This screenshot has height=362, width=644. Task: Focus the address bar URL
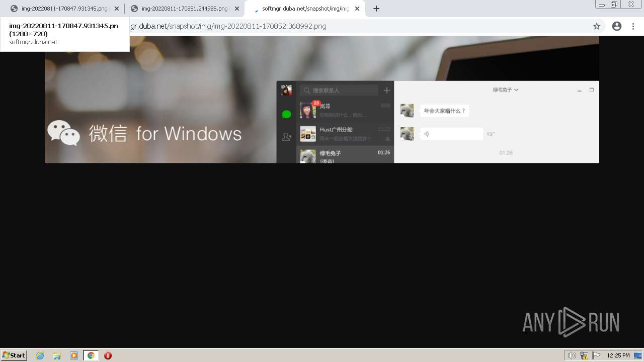tap(228, 26)
